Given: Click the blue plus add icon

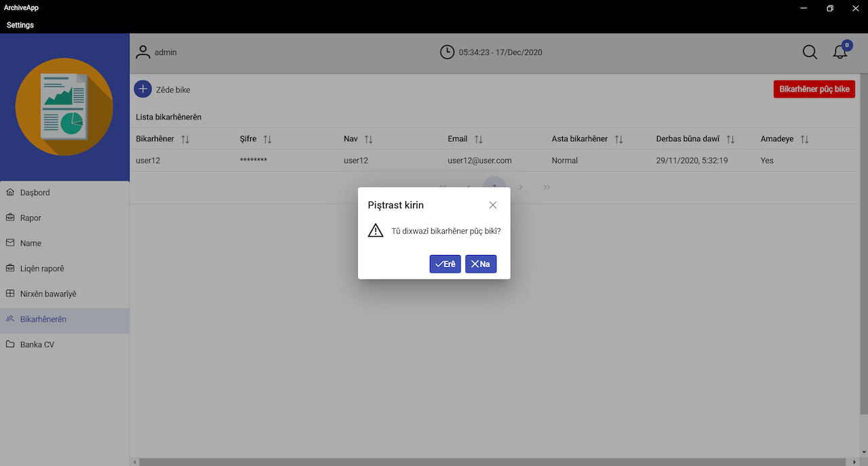Looking at the screenshot, I should (x=143, y=89).
